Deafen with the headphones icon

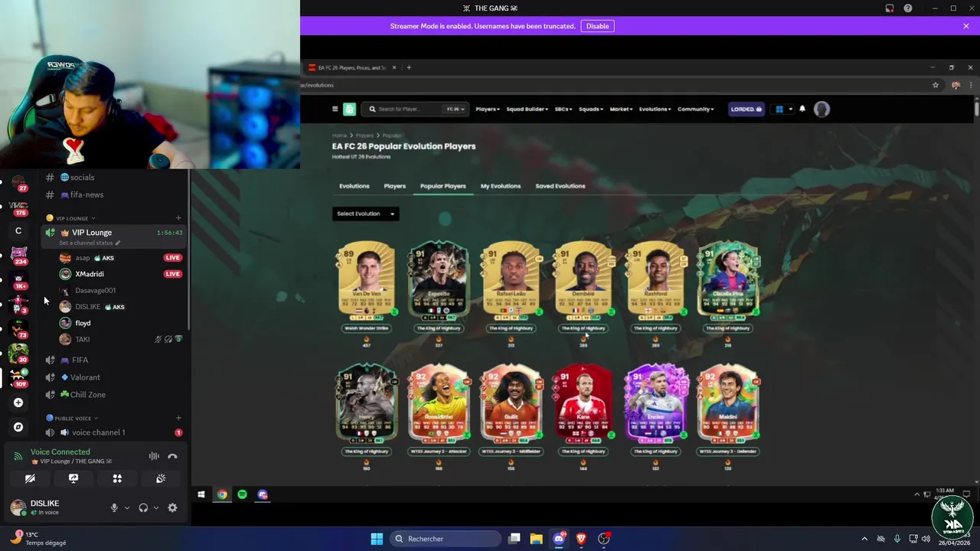pos(143,507)
